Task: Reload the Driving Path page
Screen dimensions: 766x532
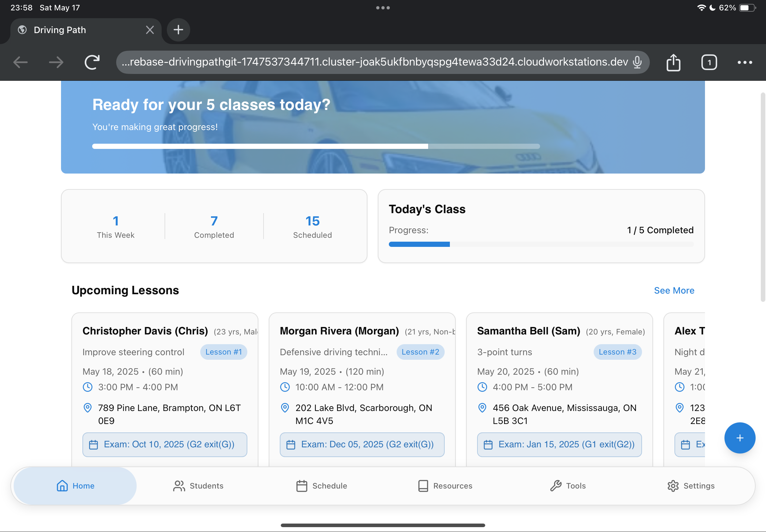Action: tap(92, 62)
